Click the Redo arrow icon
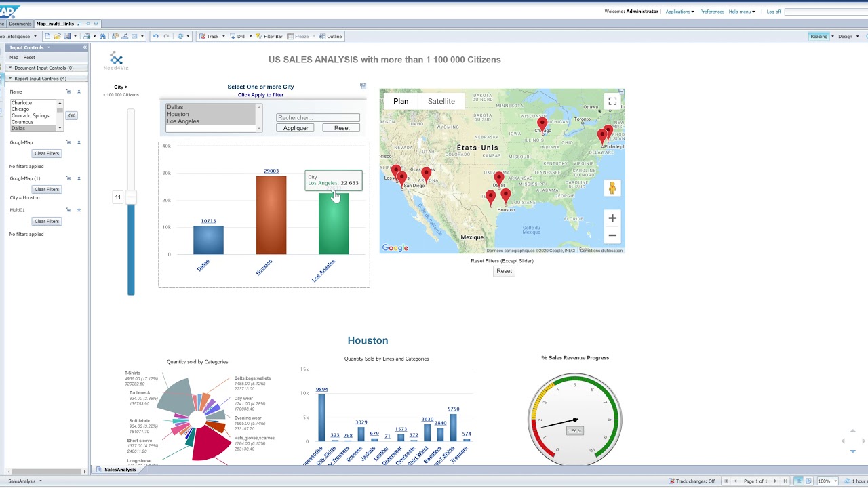This screenshot has width=868, height=488. click(x=166, y=36)
